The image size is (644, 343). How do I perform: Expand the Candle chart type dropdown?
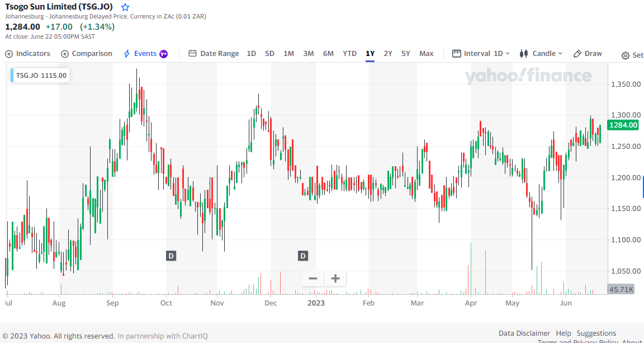pyautogui.click(x=541, y=54)
